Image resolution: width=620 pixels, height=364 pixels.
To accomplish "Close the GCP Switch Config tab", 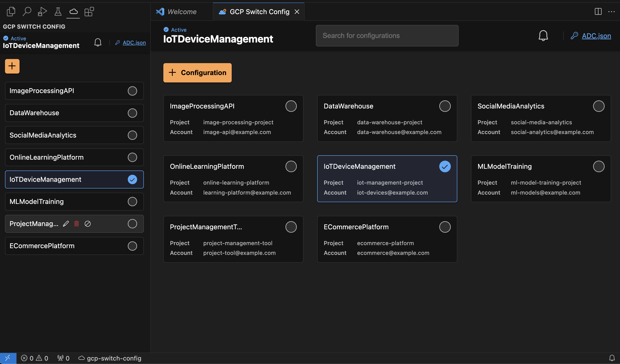I will (x=297, y=11).
